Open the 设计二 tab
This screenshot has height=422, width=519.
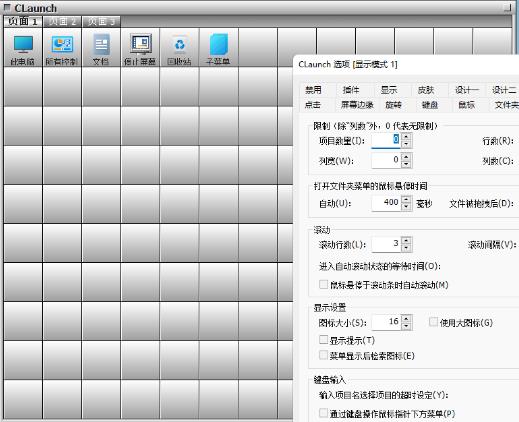click(504, 90)
